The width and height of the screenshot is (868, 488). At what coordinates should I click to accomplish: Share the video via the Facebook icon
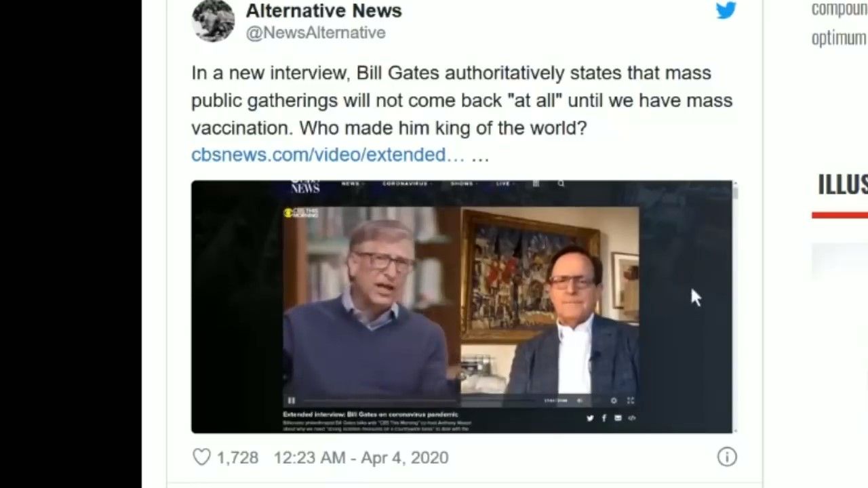click(604, 418)
